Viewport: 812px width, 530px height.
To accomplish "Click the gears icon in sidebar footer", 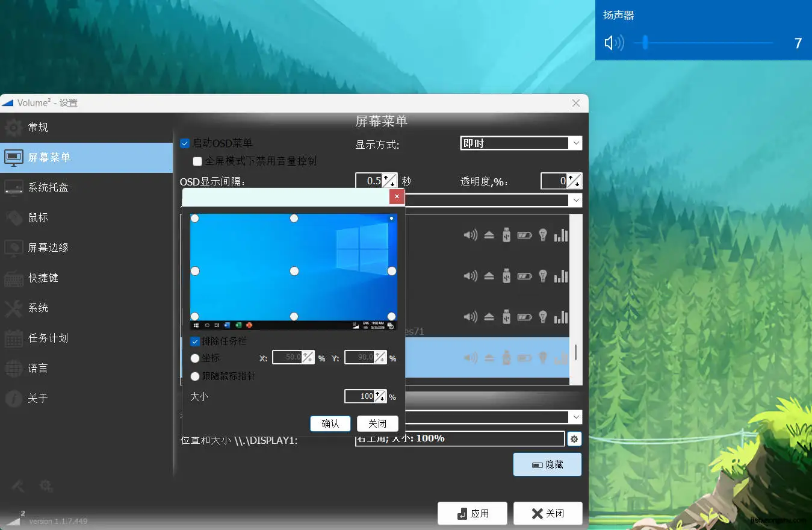I will [46, 485].
